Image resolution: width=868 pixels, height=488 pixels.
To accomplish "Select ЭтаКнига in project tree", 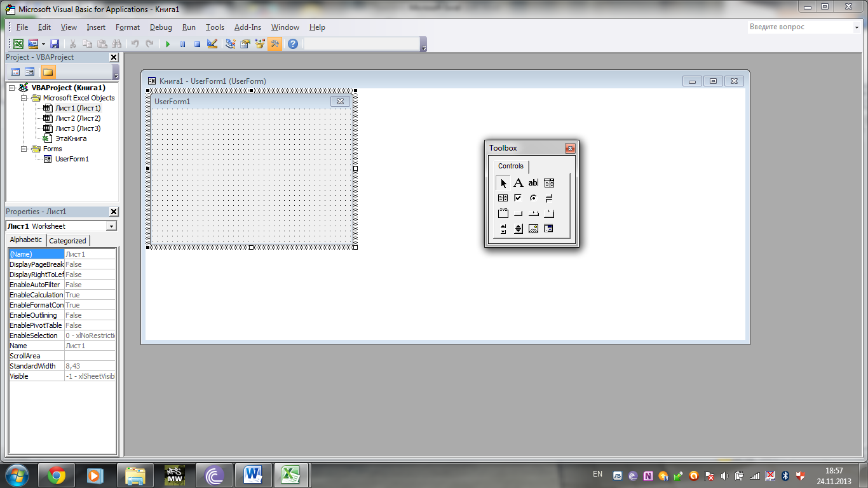I will coord(71,139).
